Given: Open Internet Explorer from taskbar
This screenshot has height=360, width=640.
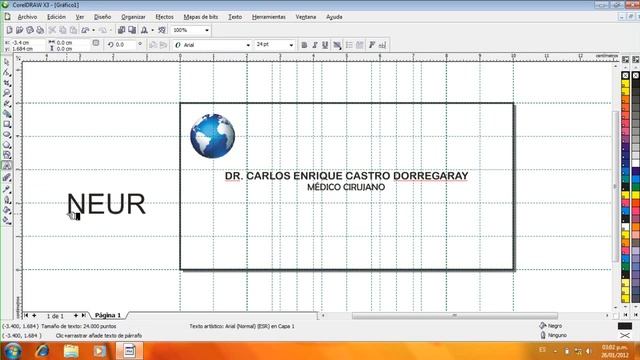Looking at the screenshot, I should coord(42,351).
